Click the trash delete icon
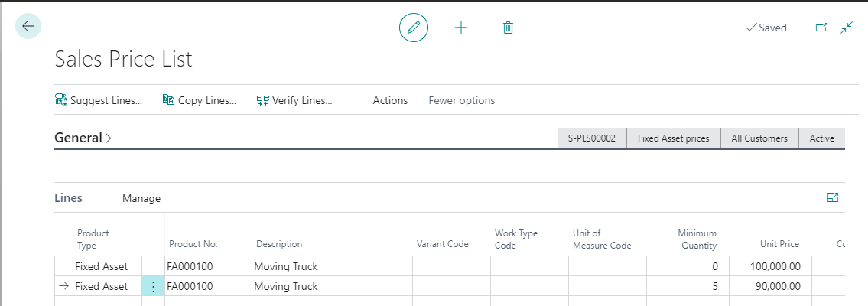868x306 pixels. pos(508,28)
